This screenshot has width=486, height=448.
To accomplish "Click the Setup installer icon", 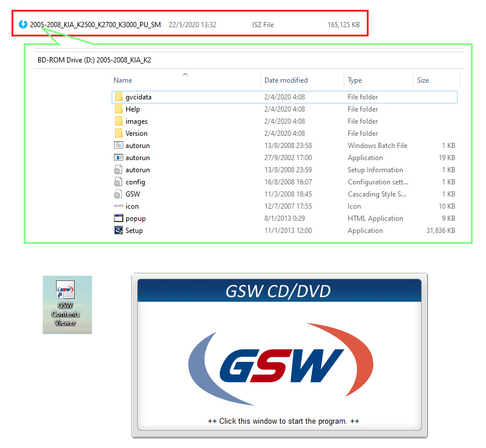I will click(x=119, y=230).
